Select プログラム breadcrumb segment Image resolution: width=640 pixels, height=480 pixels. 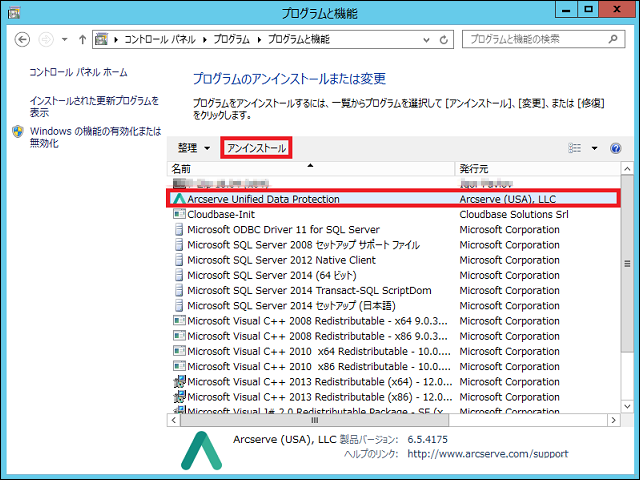(231, 39)
